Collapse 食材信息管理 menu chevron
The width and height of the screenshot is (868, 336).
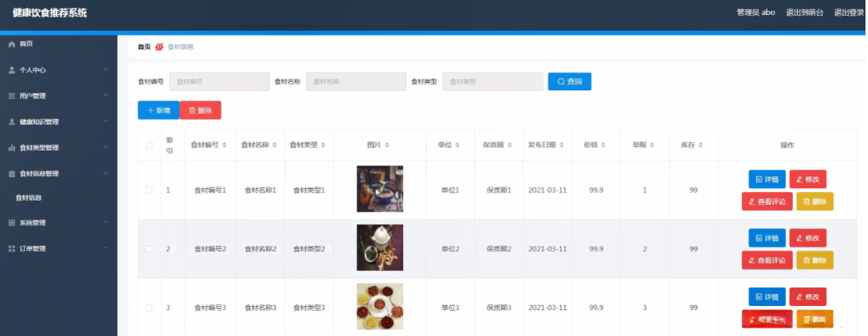(x=105, y=173)
